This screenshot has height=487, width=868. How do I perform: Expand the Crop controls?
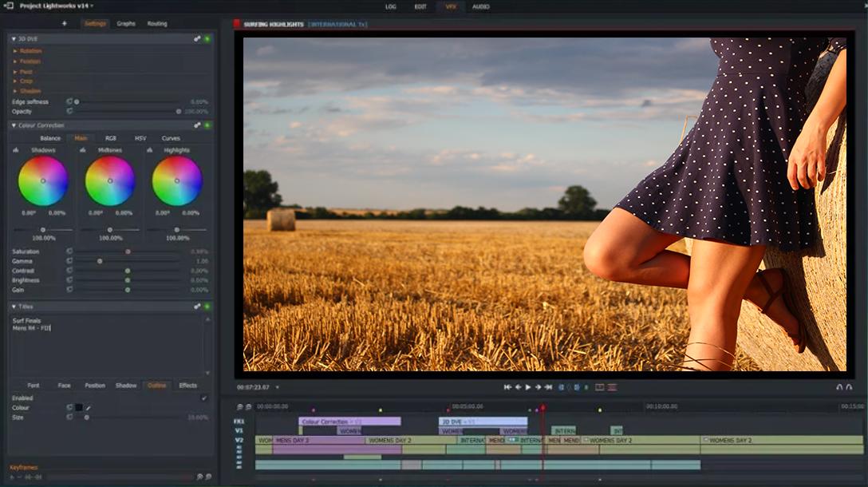pyautogui.click(x=23, y=81)
